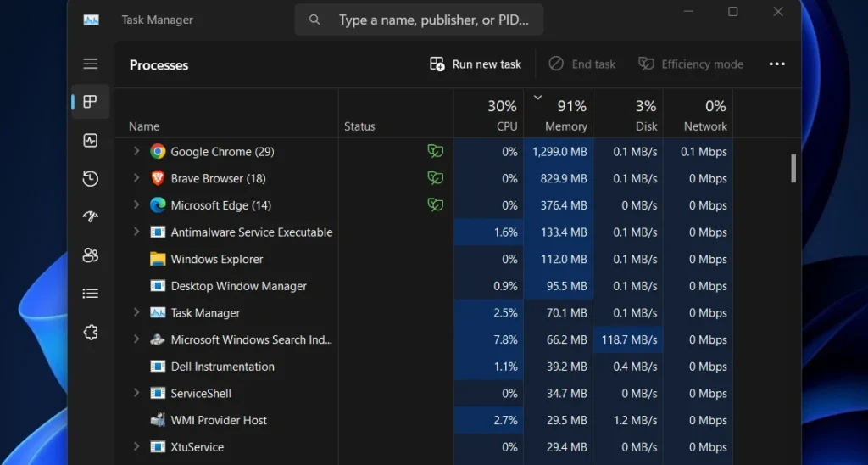
Task: Click the Efficiency mode button
Action: tap(691, 64)
